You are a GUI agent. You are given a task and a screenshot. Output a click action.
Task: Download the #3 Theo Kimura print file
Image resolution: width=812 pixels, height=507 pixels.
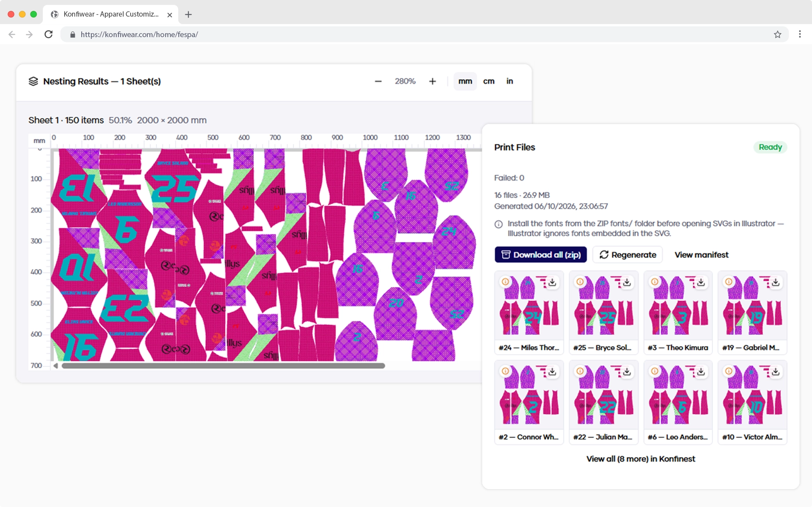[701, 283]
